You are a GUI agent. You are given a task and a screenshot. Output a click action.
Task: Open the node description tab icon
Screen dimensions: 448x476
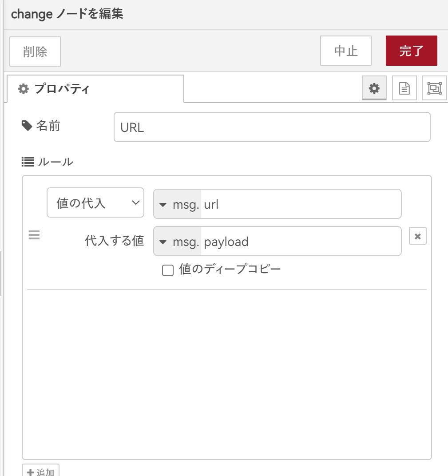point(404,88)
